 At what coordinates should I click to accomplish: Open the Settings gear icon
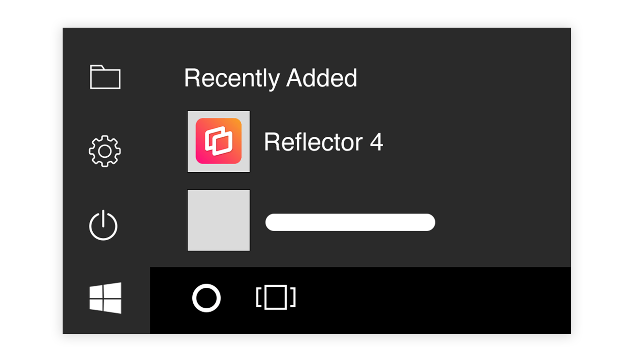pos(105,151)
